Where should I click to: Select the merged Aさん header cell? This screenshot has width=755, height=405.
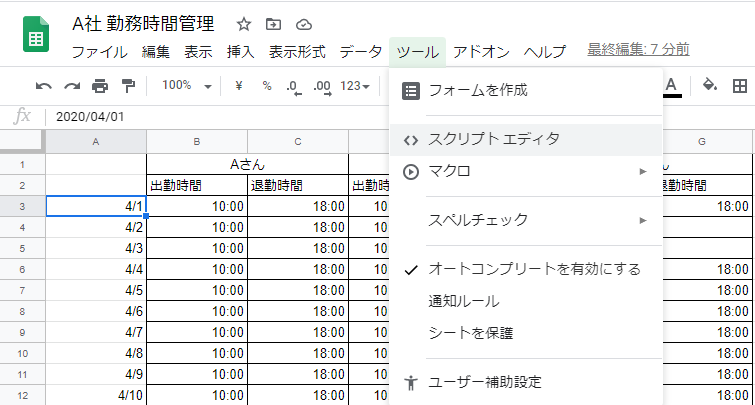point(247,165)
